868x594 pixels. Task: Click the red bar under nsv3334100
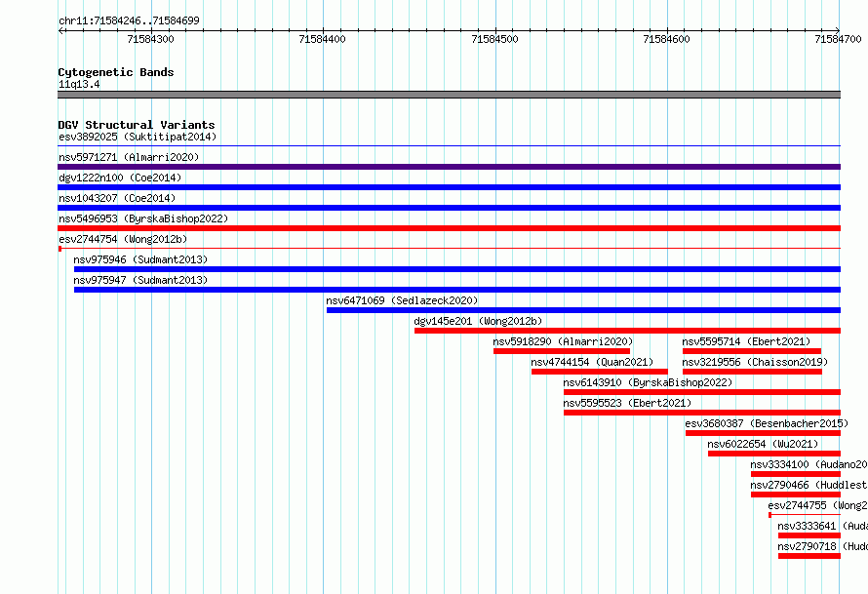click(796, 474)
